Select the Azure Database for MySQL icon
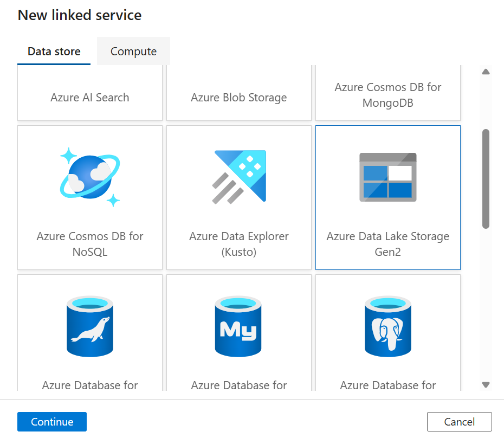The height and width of the screenshot is (438, 504). tap(238, 325)
